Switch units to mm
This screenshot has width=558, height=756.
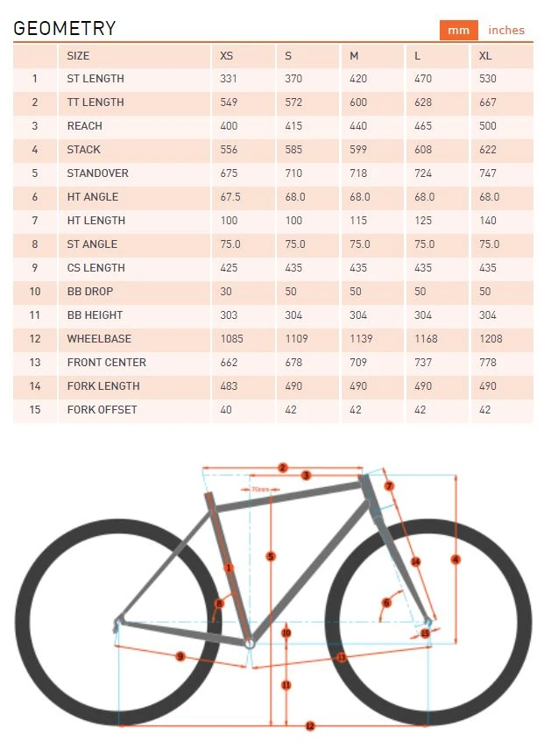[459, 30]
